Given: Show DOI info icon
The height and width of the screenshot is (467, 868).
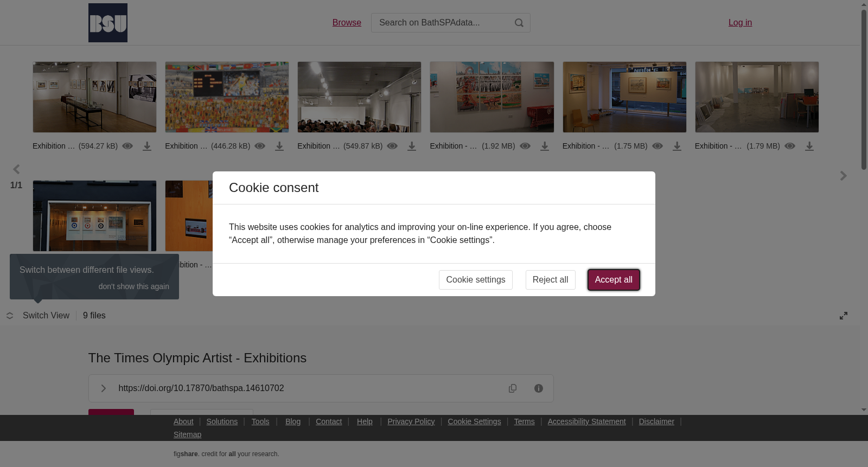Looking at the screenshot, I should tap(539, 388).
